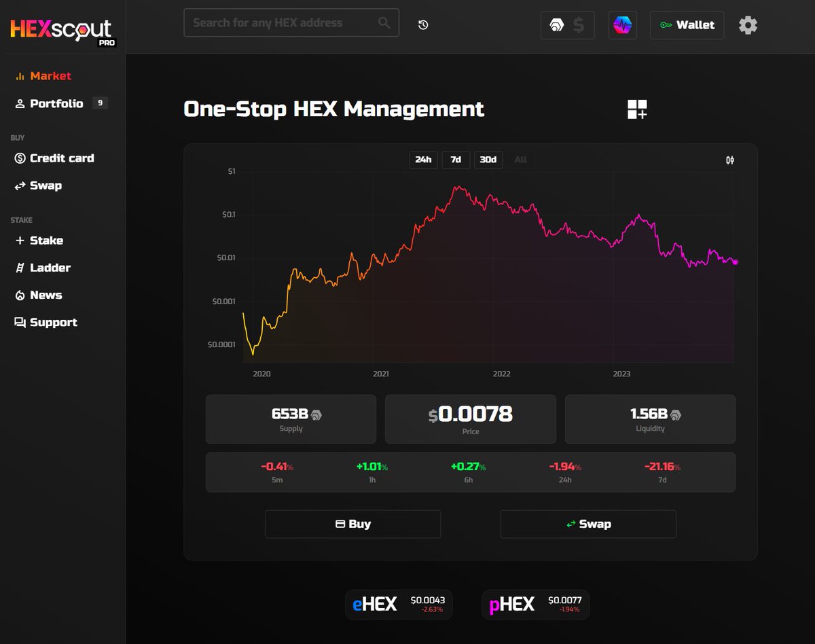Select All chart range
This screenshot has width=815, height=644.
[521, 160]
